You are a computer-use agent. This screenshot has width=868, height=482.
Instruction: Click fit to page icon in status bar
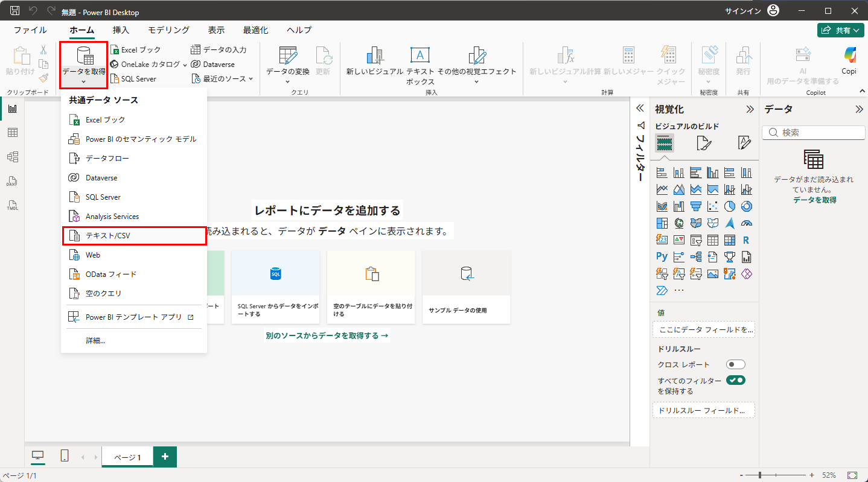852,475
